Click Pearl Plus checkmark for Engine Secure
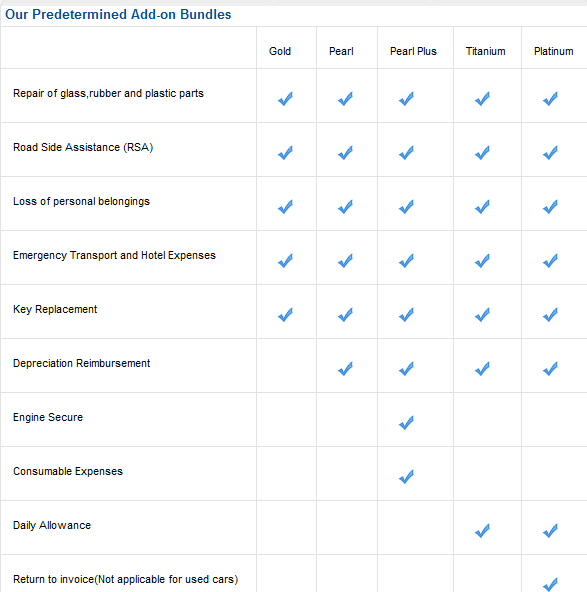The image size is (587, 592). tap(406, 422)
